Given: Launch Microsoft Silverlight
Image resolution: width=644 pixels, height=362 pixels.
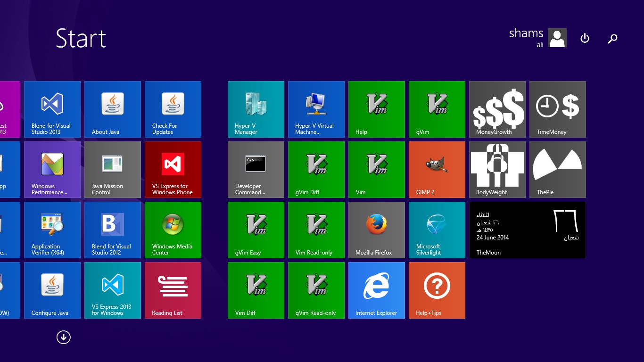Looking at the screenshot, I should coord(437,230).
